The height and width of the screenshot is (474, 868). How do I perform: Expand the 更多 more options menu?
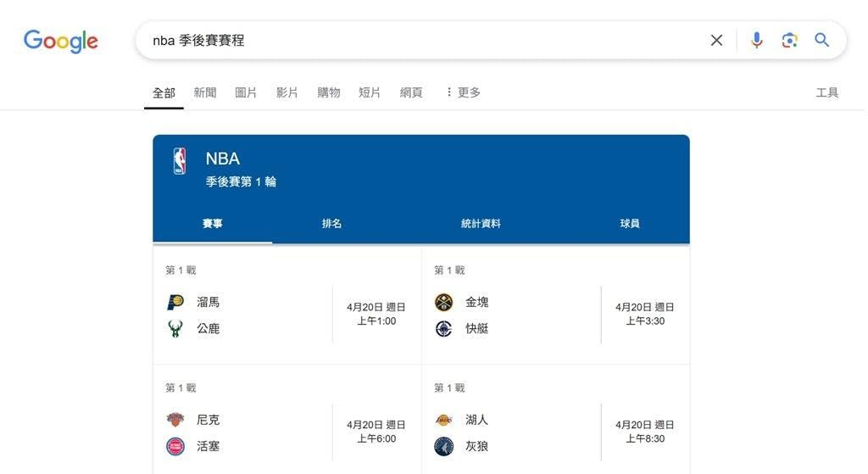464,92
